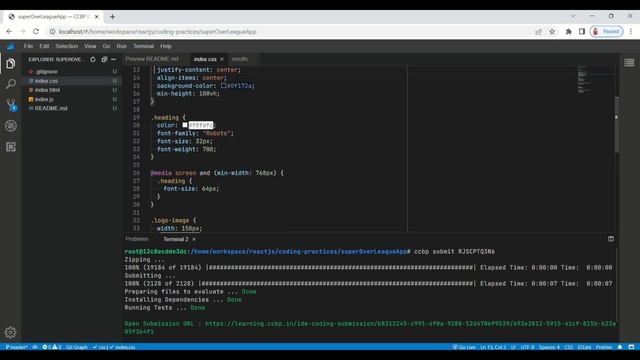640x360 pixels.
Task: Click the Ln 13, Col 2 cursor position indicator
Action: [493, 347]
